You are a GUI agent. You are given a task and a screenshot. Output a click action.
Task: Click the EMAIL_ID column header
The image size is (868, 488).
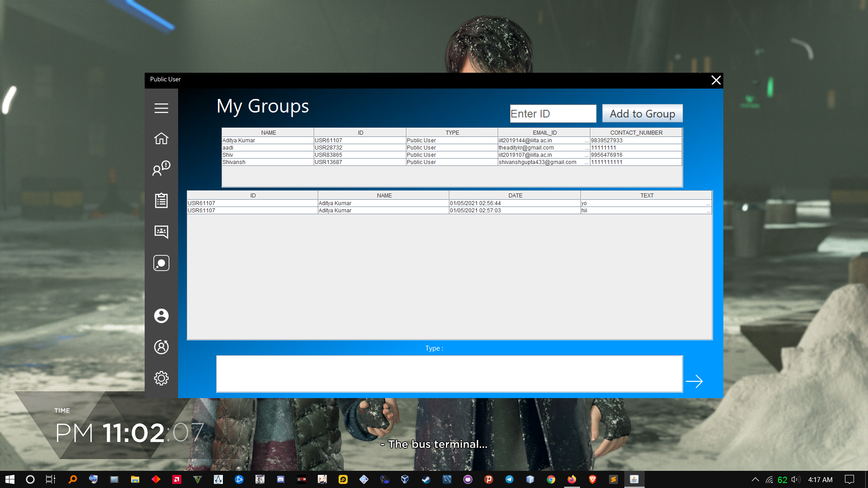point(544,132)
